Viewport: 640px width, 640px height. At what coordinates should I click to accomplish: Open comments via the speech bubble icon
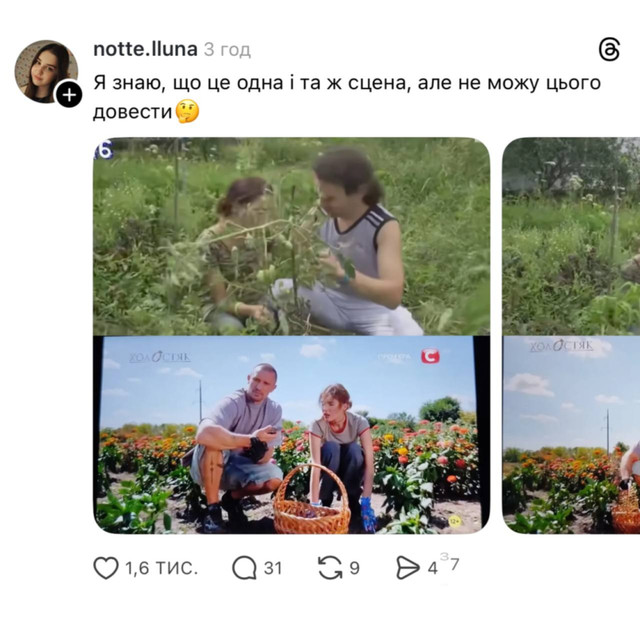244,568
